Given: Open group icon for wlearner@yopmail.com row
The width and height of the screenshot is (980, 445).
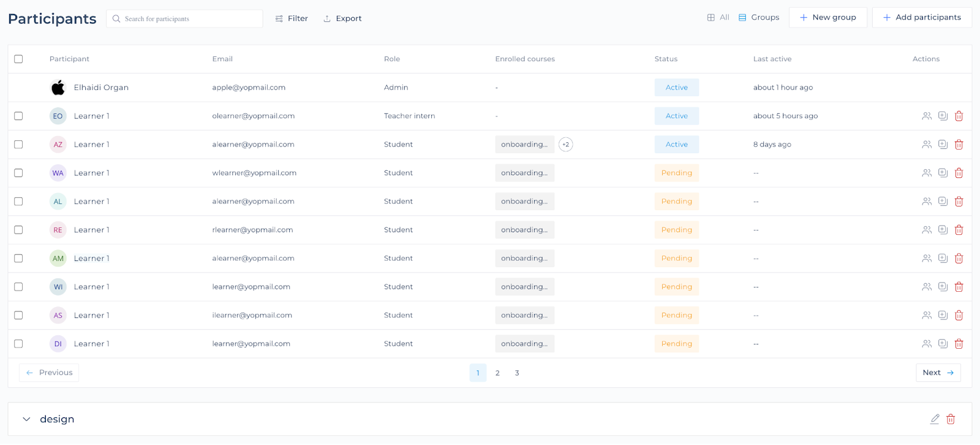Looking at the screenshot, I should point(927,173).
